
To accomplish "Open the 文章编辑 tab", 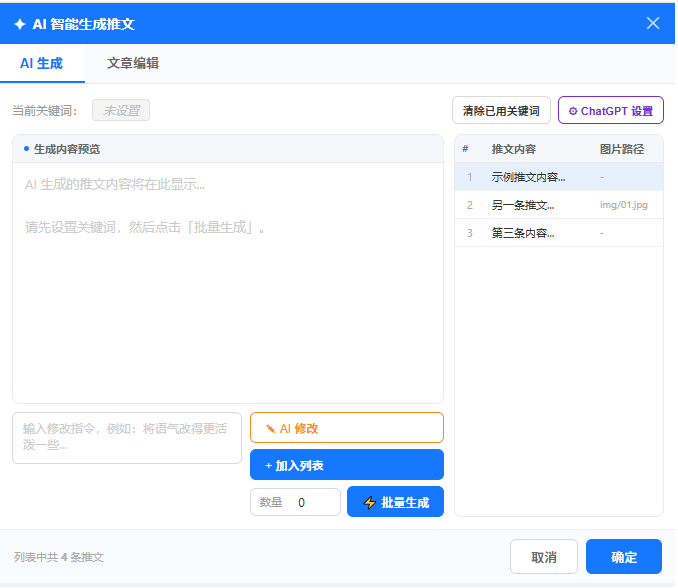I will pyautogui.click(x=133, y=63).
